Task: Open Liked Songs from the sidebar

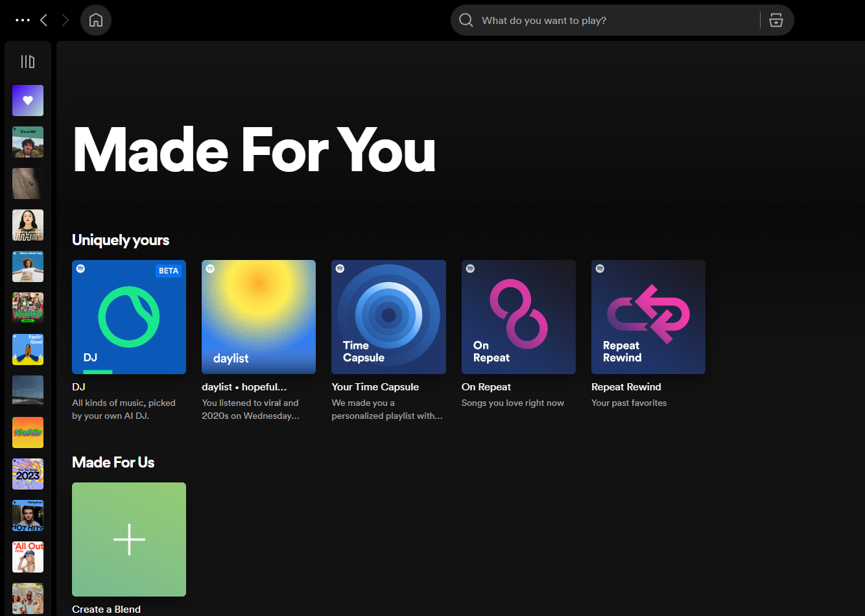Action: [27, 101]
